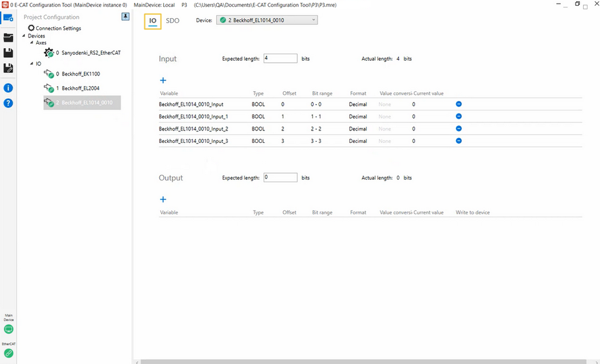600x364 pixels.
Task: Toggle the pin on Project Configuration panel
Action: tap(125, 17)
